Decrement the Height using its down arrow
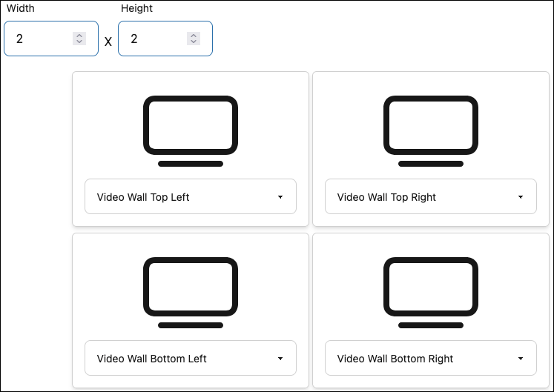554x392 pixels. (x=193, y=41)
